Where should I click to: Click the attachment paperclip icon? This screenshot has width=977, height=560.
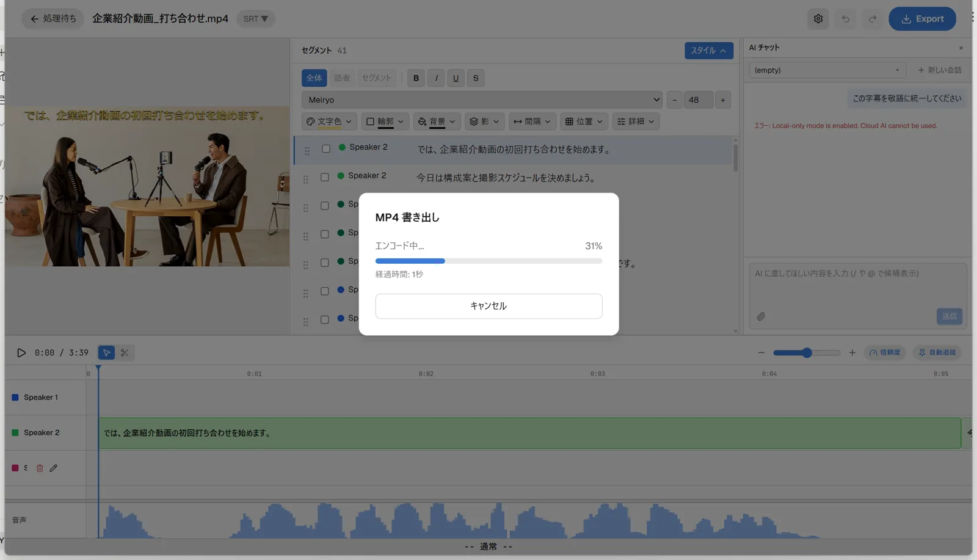[761, 316]
